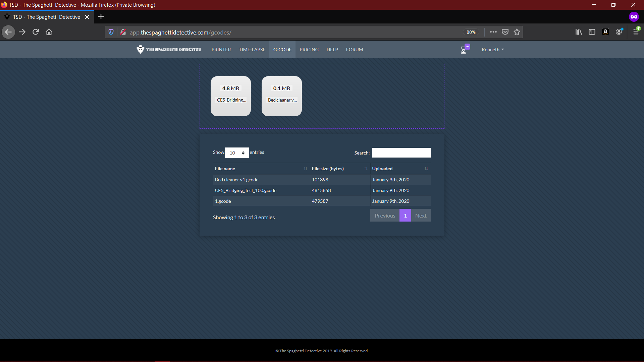Toggle the sidebar view icon
Screen dimensions: 644x362
(592, 32)
